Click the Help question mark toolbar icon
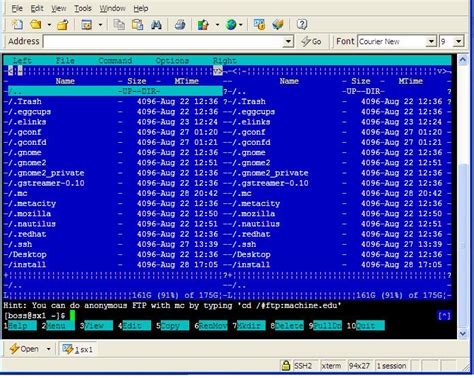 [302, 25]
